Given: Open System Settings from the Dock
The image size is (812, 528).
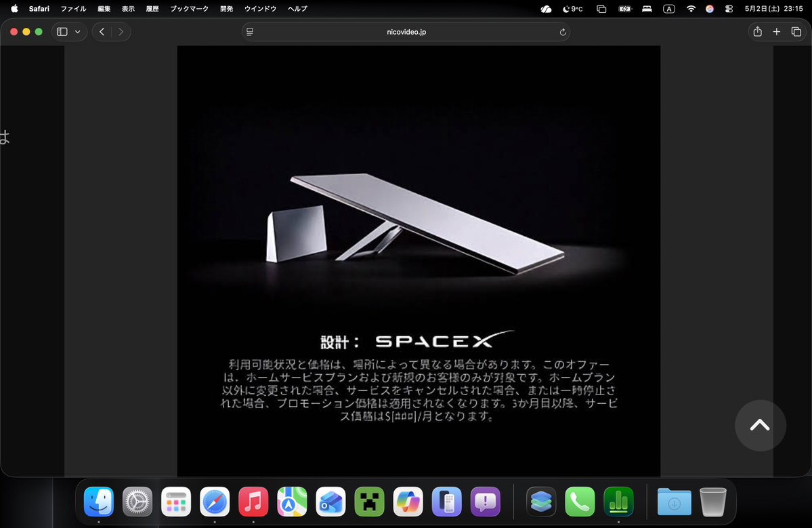Looking at the screenshot, I should [x=137, y=502].
